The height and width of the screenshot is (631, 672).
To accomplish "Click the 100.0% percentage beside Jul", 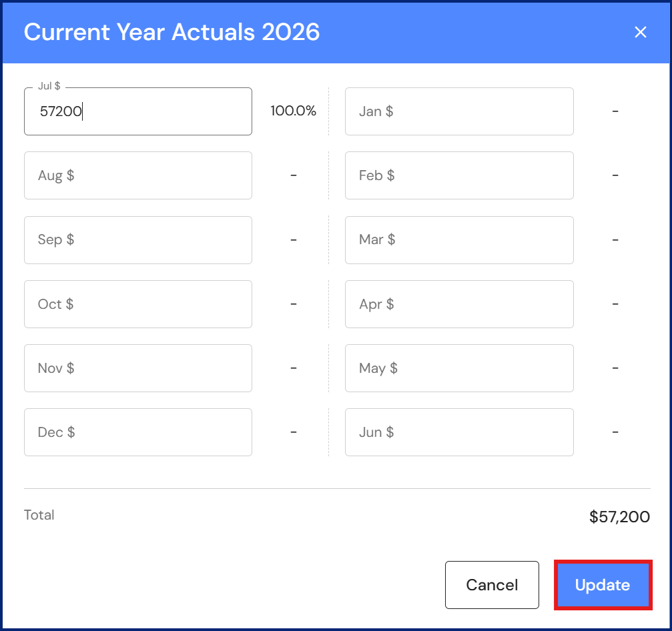I will (x=293, y=111).
